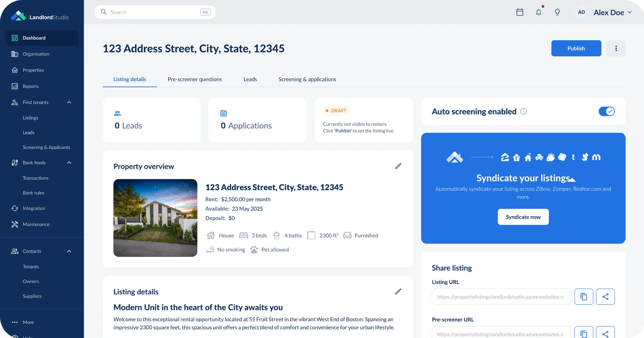This screenshot has width=644, height=338.
Task: Open the calendar icon in top bar
Action: coord(520,12)
